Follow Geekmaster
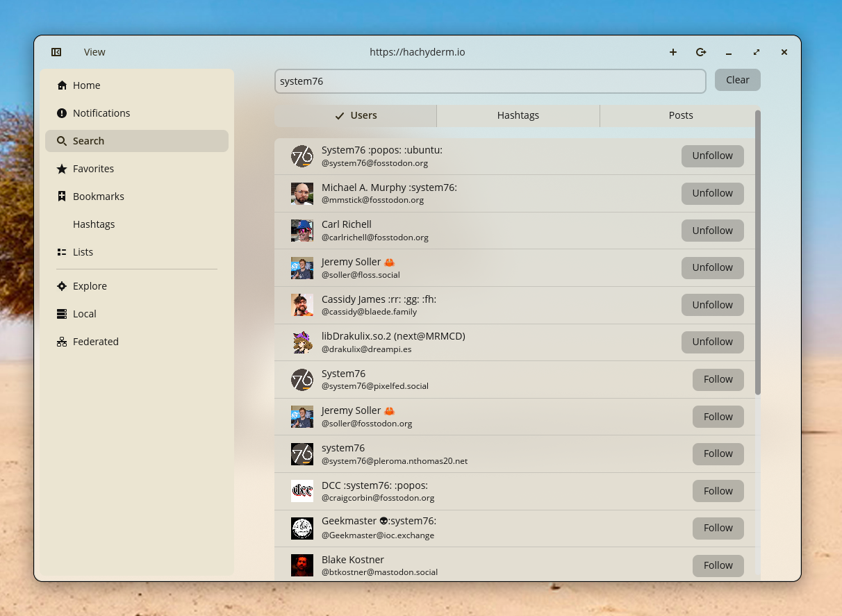This screenshot has height=616, width=842. [x=718, y=528]
